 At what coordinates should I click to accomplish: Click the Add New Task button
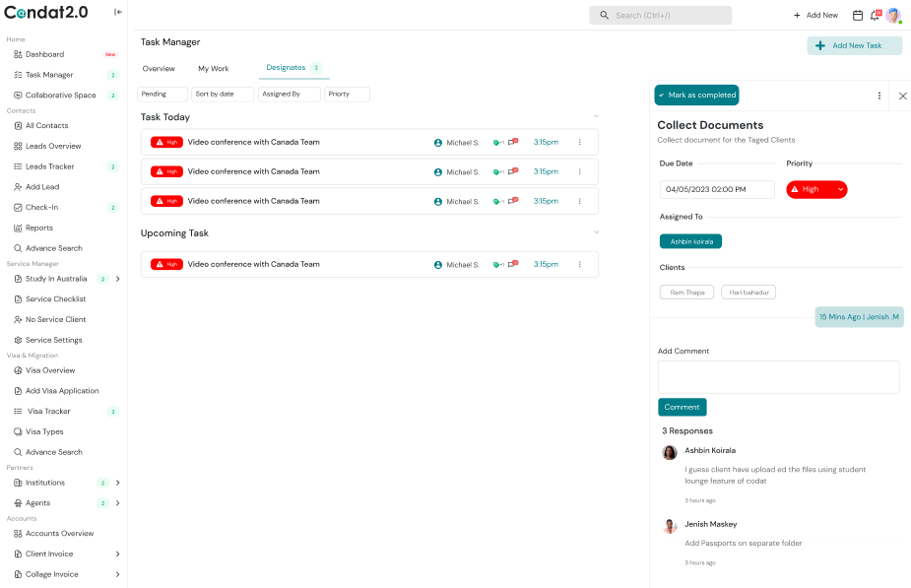point(854,45)
